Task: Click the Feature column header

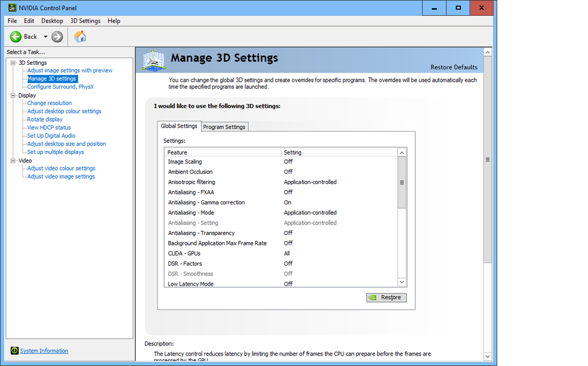Action: point(223,153)
